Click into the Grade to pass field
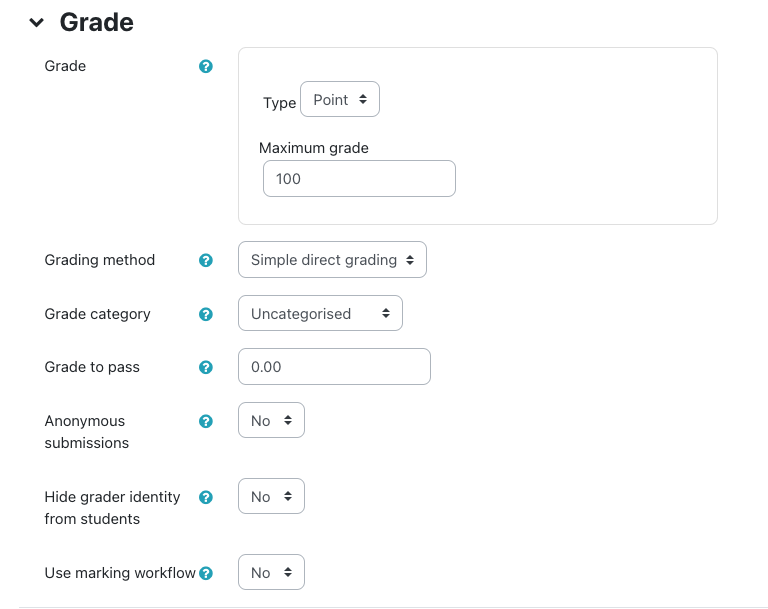This screenshot has height=609, width=768. (334, 367)
